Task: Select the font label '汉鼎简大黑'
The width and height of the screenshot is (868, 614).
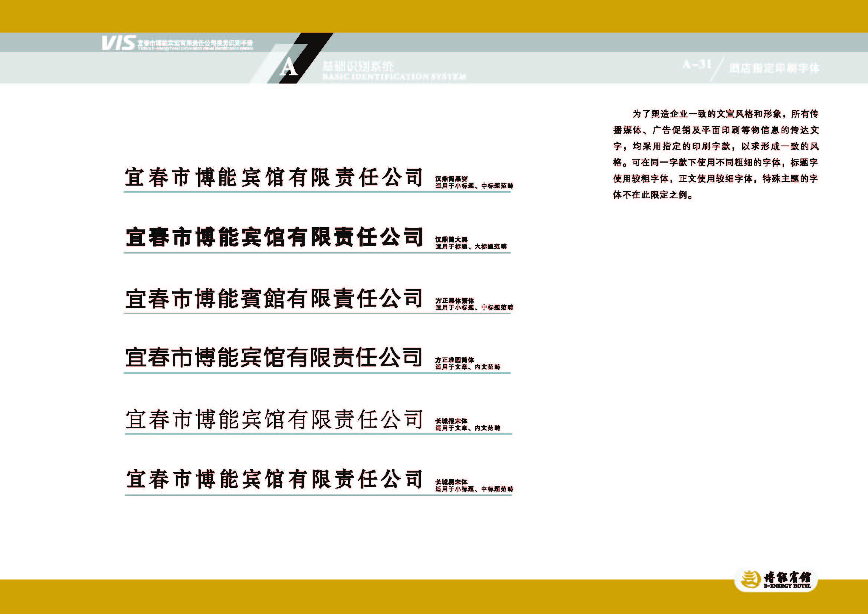Action: (451, 239)
